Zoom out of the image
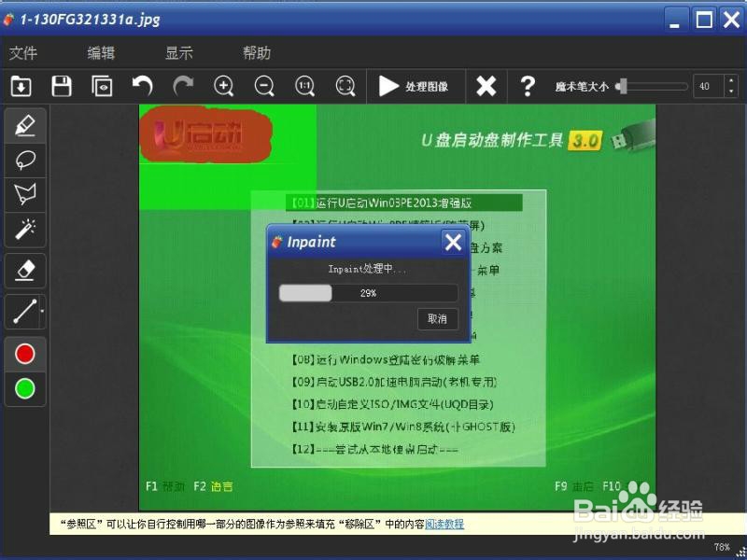This screenshot has height=560, width=747. [264, 86]
